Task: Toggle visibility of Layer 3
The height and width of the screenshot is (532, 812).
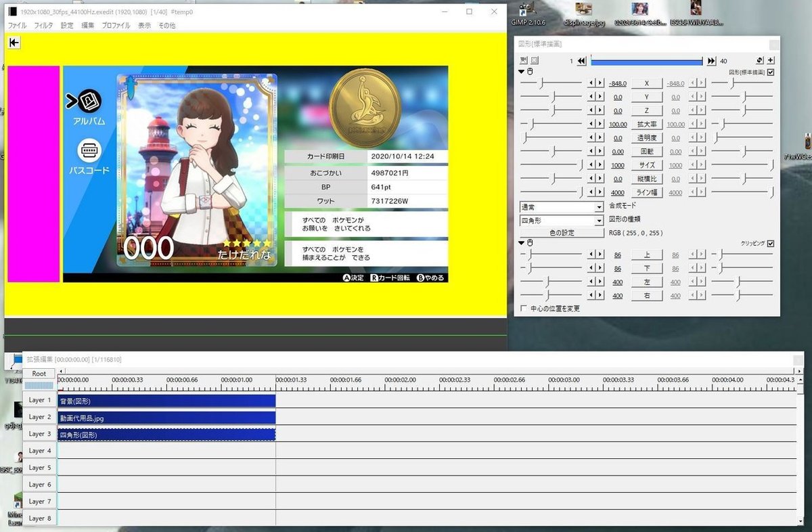Action: 40,434
